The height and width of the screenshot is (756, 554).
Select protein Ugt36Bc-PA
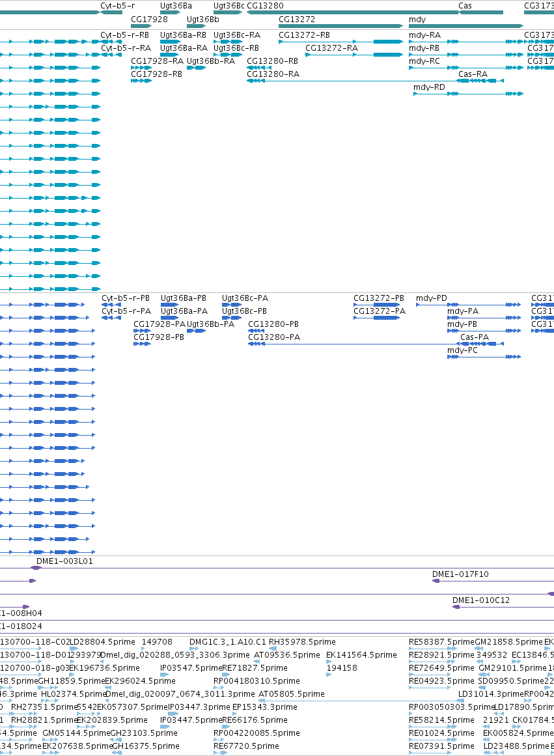click(x=245, y=298)
